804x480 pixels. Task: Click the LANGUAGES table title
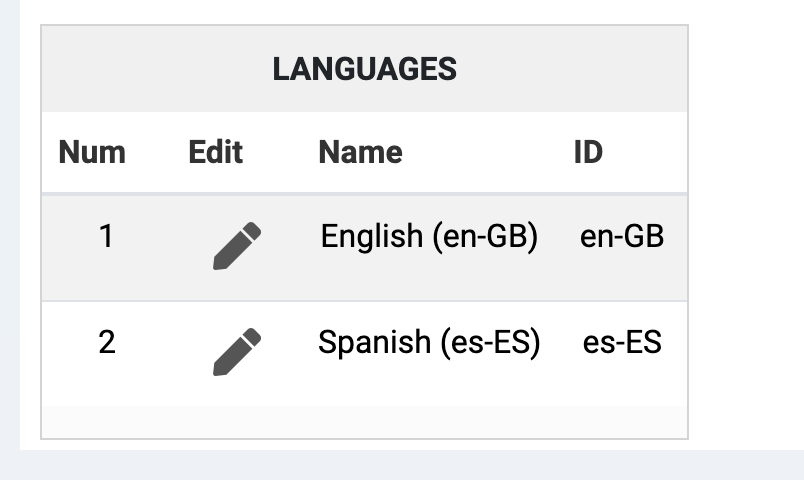point(364,69)
